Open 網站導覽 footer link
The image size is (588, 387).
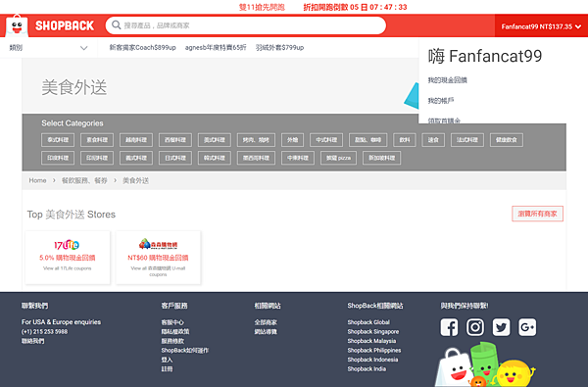266,331
